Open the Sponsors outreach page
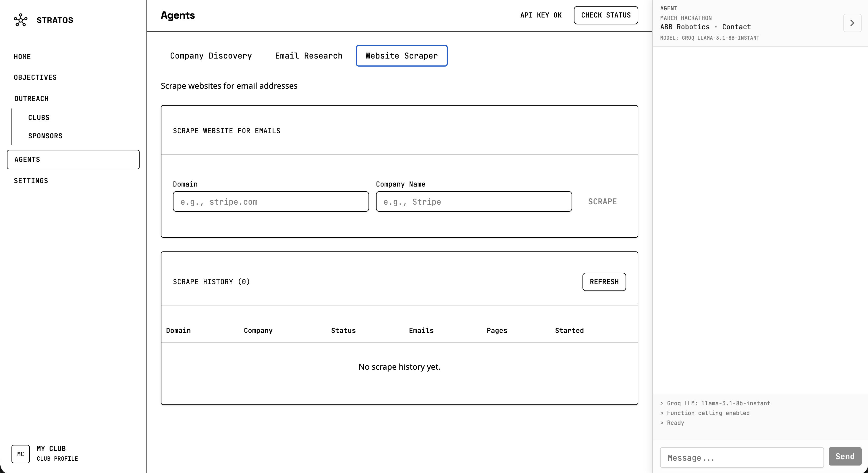The image size is (868, 473). tap(45, 136)
